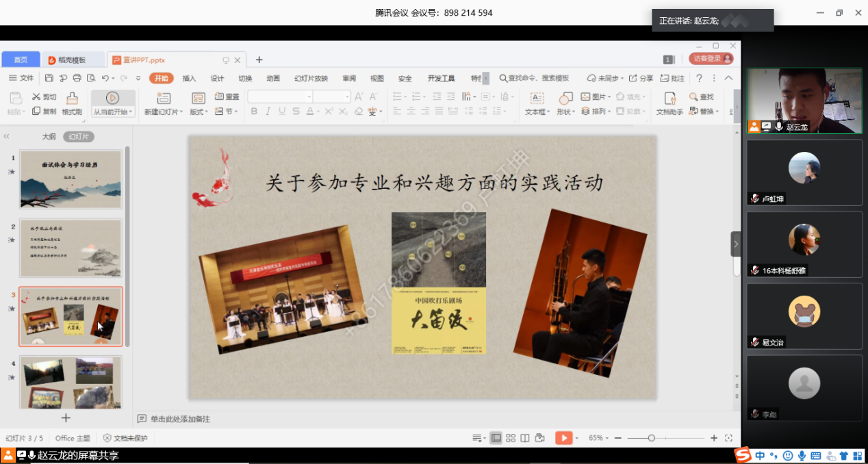This screenshot has width=868, height=464.
Task: Open the 文件 file menu
Action: (x=21, y=78)
